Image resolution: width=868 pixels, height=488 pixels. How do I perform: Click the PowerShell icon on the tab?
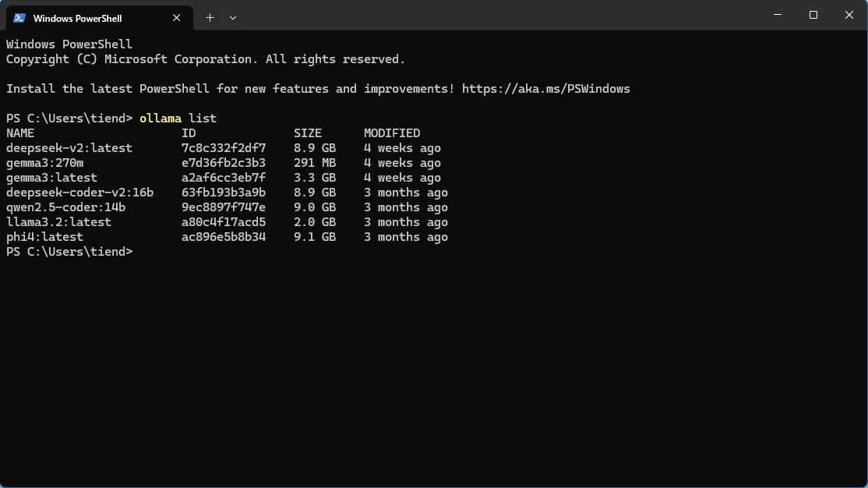(19, 18)
